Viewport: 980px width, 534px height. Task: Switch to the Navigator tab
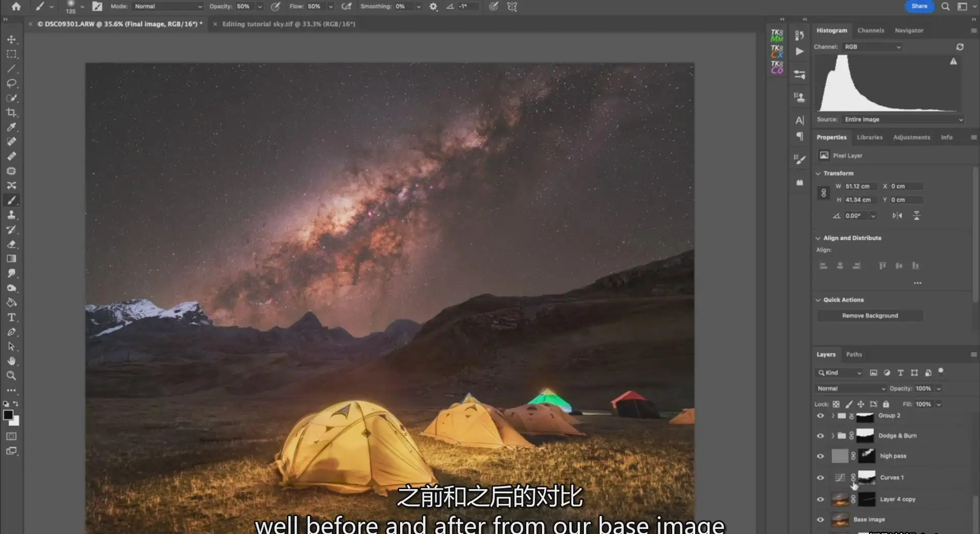coord(909,31)
